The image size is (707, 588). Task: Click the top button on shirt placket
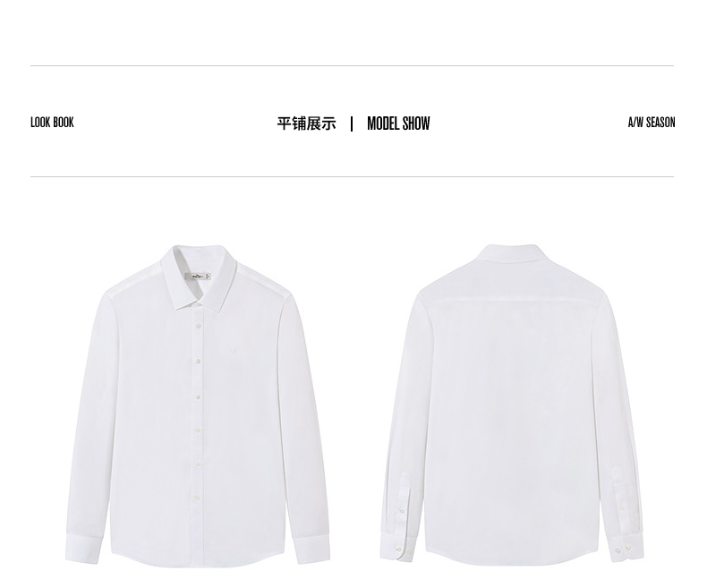coord(198,325)
